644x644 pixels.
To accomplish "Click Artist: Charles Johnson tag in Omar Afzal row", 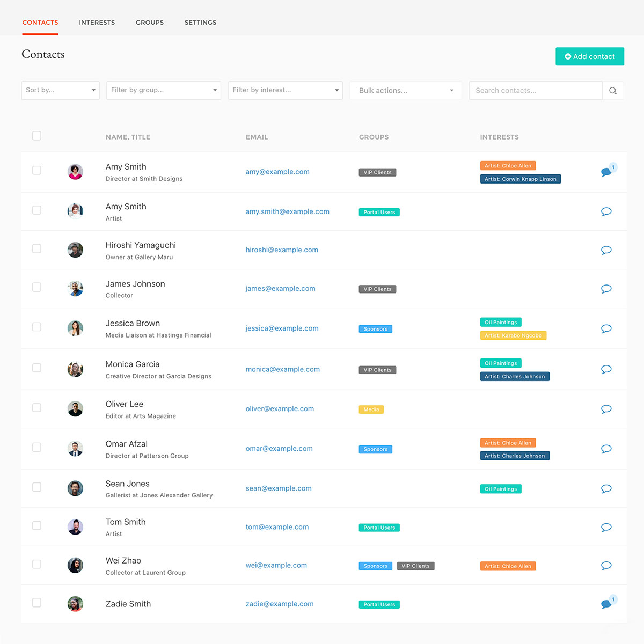I will [x=515, y=456].
